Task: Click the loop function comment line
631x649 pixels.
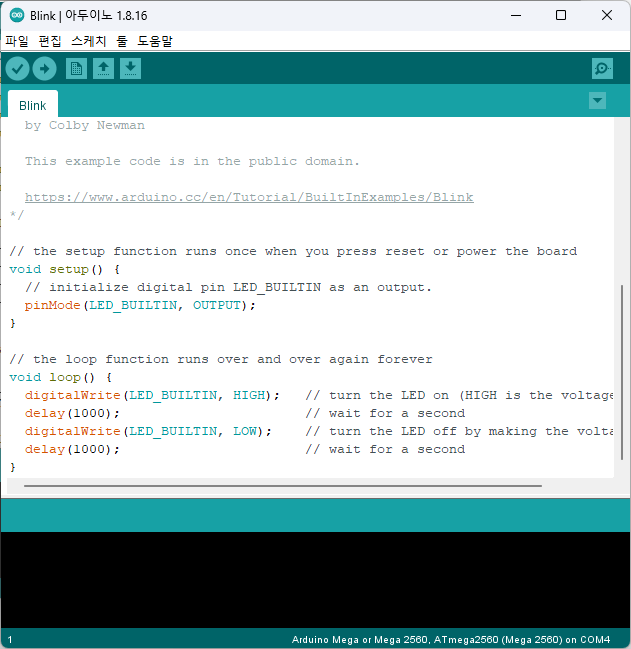Action: [221, 359]
